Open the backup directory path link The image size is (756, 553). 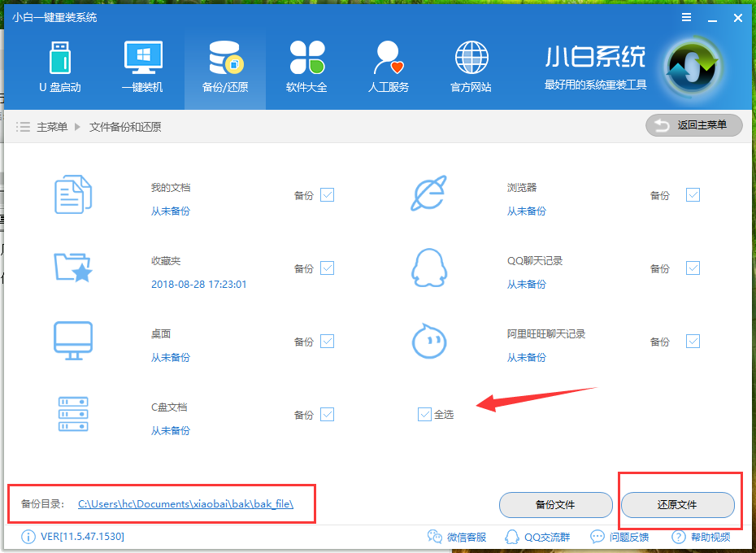point(185,504)
